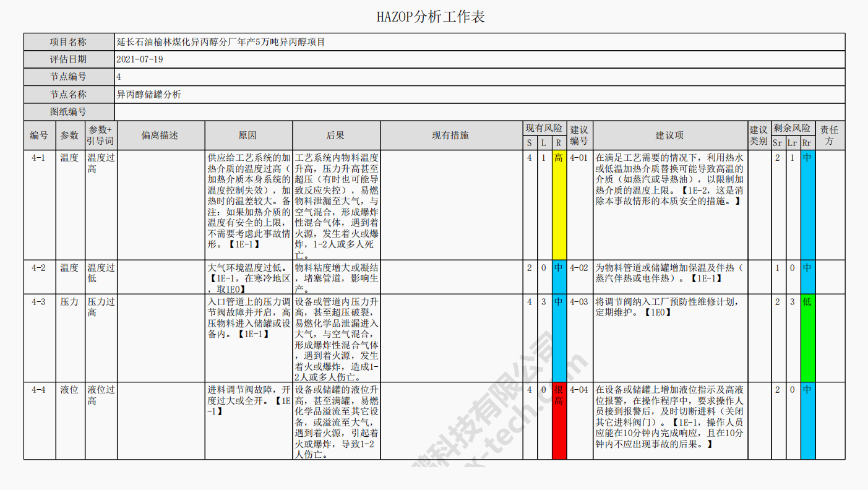Image resolution: width=868 pixels, height=490 pixels.
Task: Click consequence cell starting 设备或储罐的液位升高
Action: click(337, 421)
